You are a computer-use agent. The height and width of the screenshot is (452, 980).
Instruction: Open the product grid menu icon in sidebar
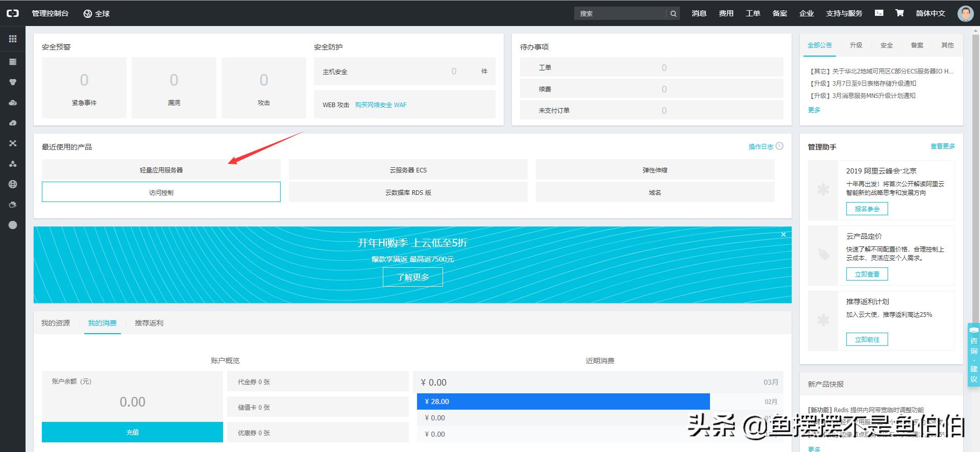click(x=13, y=39)
